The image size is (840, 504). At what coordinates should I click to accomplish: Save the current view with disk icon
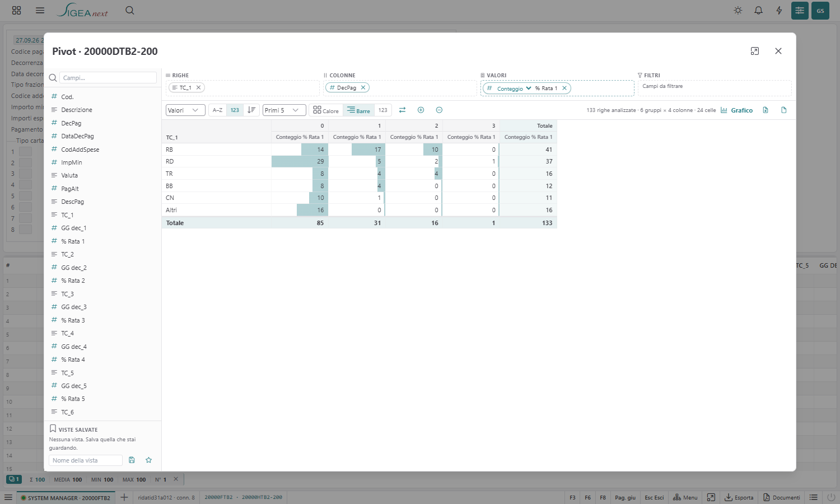[x=132, y=460]
